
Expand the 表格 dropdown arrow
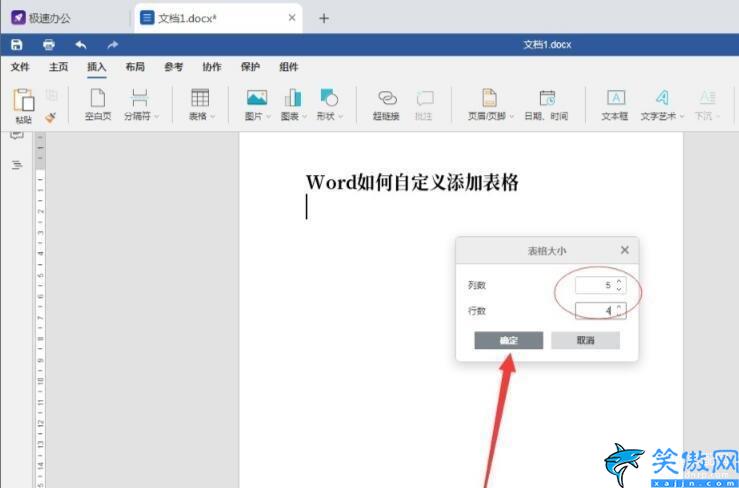tap(213, 116)
